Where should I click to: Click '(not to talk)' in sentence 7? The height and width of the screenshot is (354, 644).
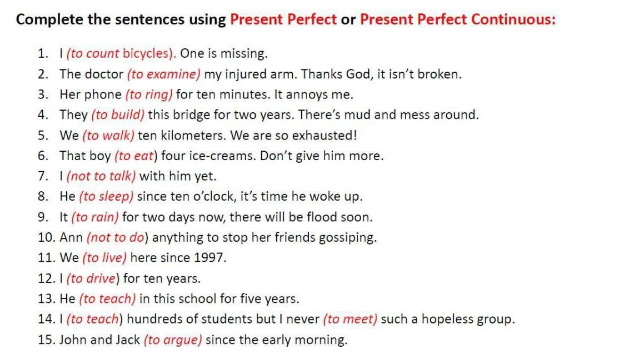pos(101,176)
